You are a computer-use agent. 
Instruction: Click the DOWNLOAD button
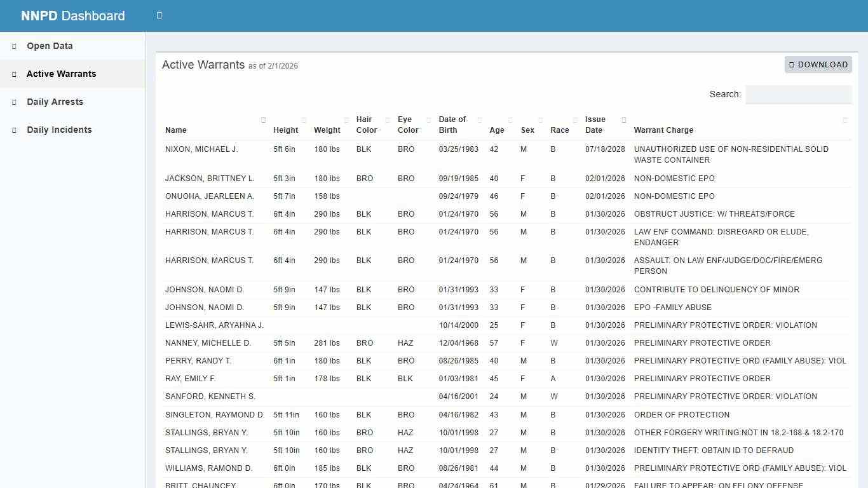click(x=818, y=64)
